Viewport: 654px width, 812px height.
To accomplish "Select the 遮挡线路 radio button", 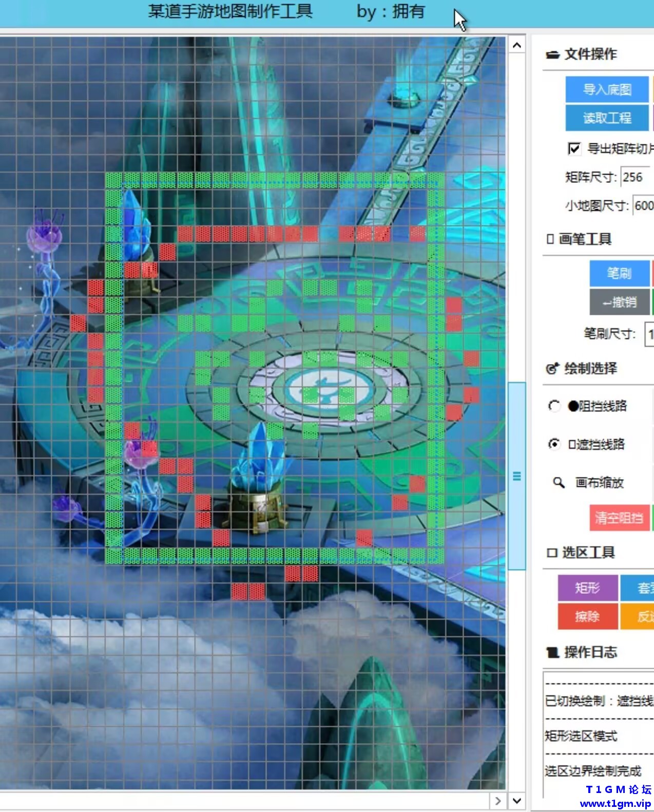I will click(x=554, y=444).
